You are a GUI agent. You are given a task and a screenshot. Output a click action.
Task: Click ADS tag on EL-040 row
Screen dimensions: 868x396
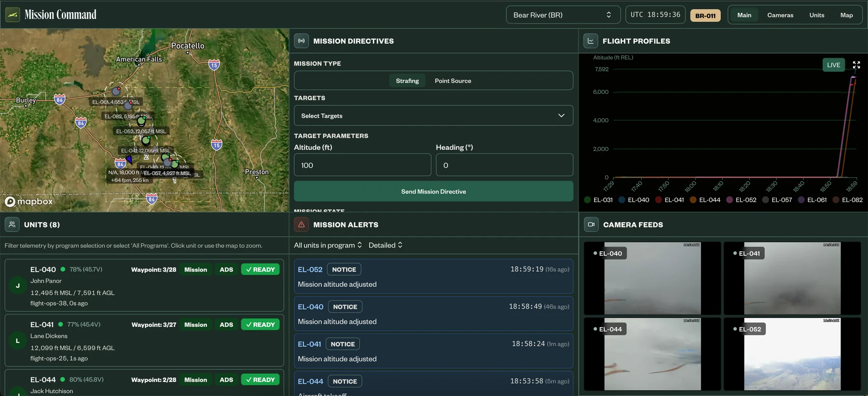226,270
